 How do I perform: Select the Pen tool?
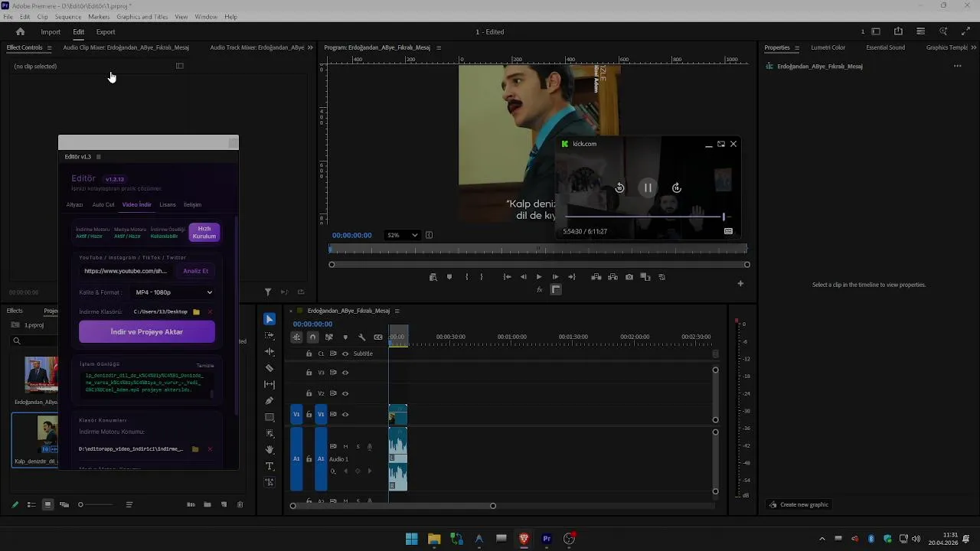[269, 400]
